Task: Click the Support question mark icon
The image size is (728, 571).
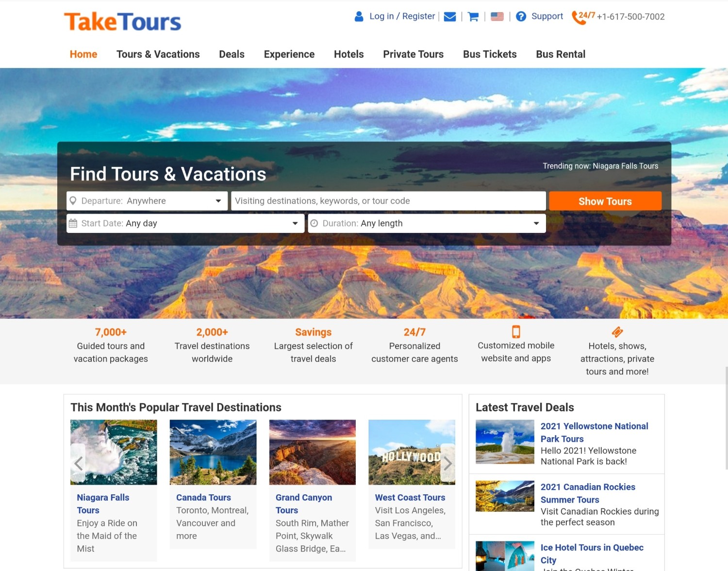Action: click(521, 16)
